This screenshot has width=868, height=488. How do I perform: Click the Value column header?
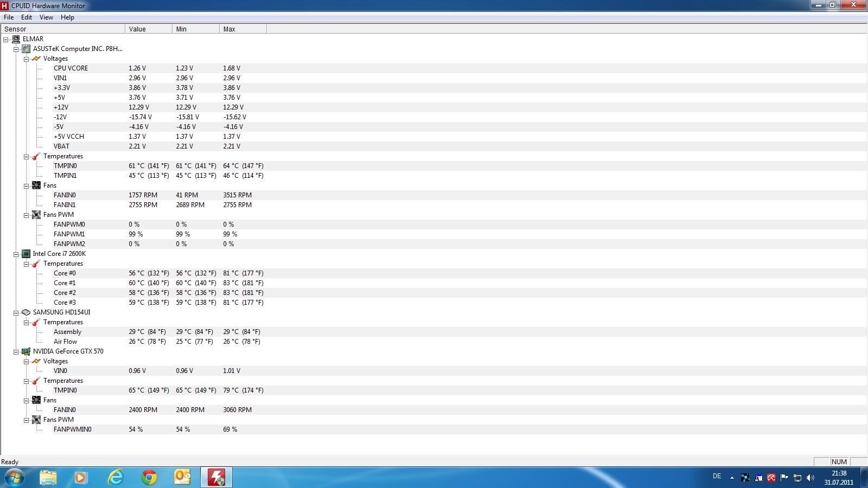[x=149, y=29]
